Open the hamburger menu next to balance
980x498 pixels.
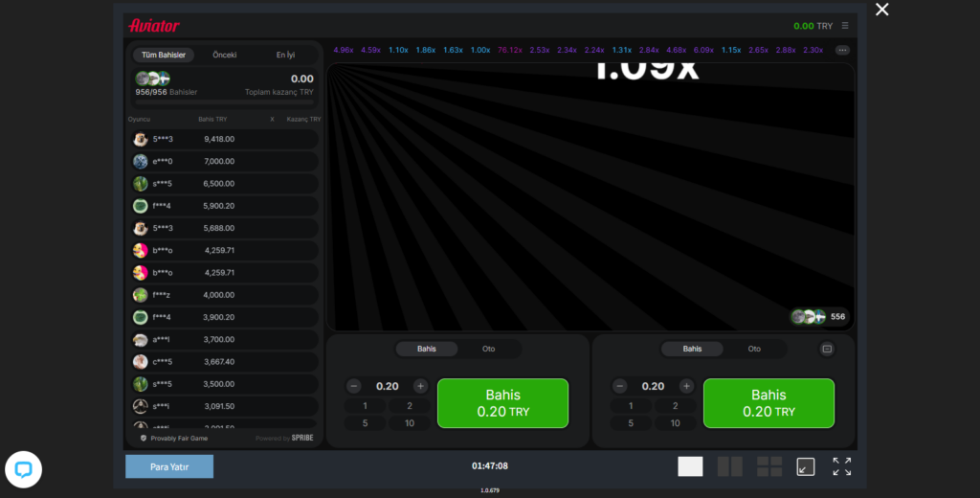click(845, 26)
